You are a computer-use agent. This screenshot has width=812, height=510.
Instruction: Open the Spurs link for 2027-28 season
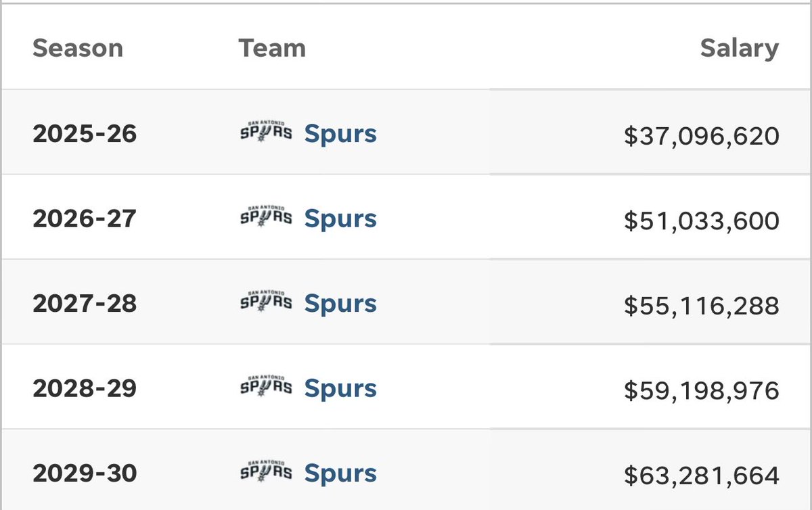point(340,304)
